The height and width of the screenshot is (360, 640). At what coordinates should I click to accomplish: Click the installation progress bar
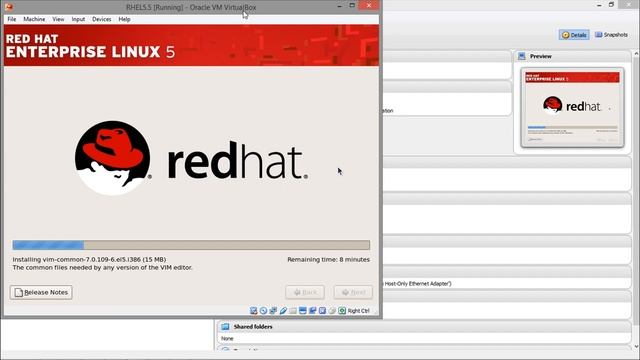point(191,245)
